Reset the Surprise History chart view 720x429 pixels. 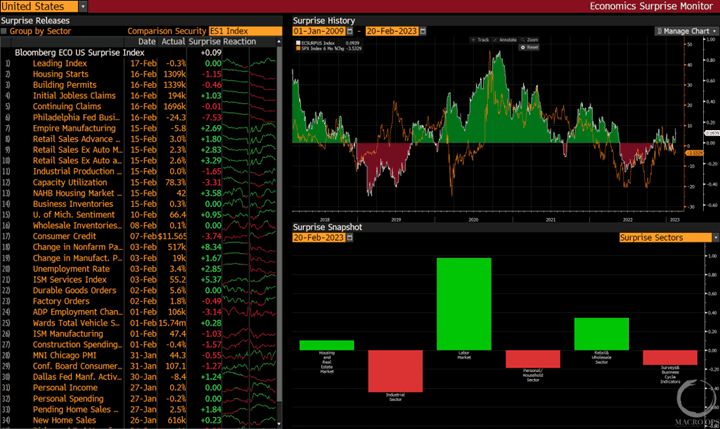click(529, 47)
